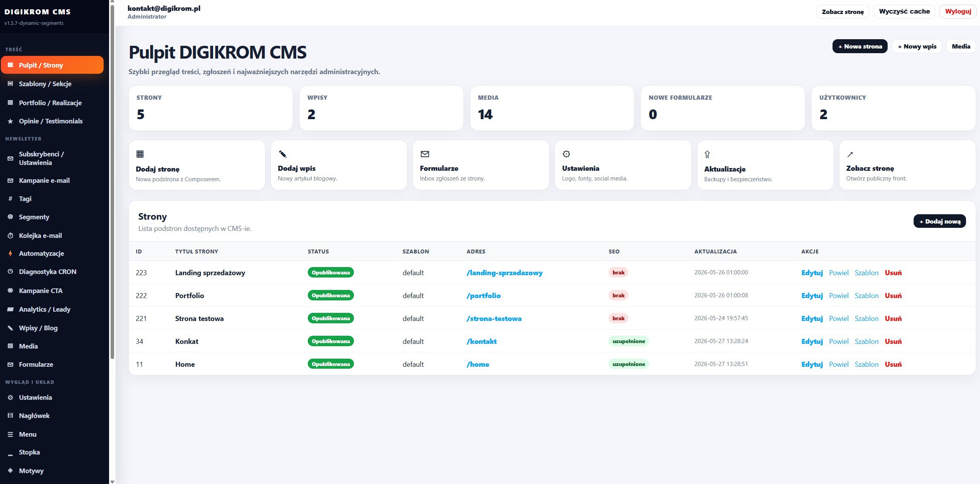This screenshot has height=484, width=980.
Task: Click the upload icon on Aktualizacje card
Action: 707,154
